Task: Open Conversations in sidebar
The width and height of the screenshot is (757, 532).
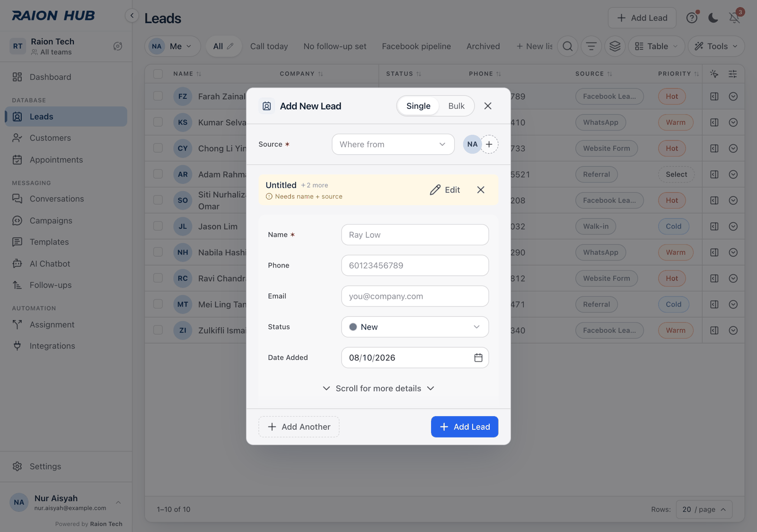Action: click(x=66, y=199)
